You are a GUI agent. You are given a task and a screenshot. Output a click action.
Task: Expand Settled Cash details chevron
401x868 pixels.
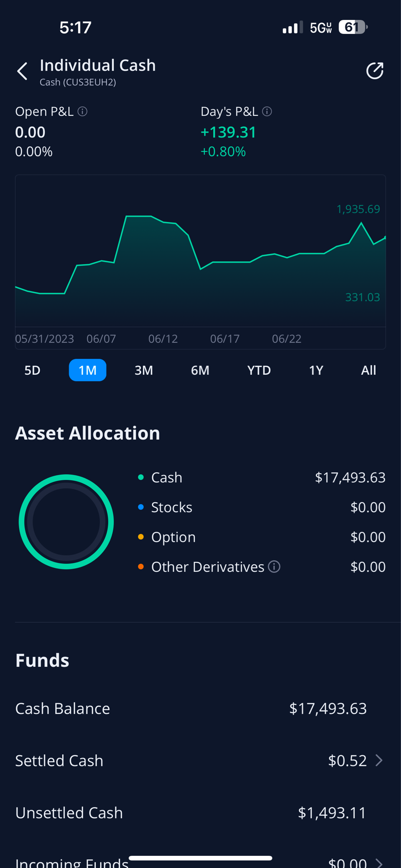[x=379, y=760]
